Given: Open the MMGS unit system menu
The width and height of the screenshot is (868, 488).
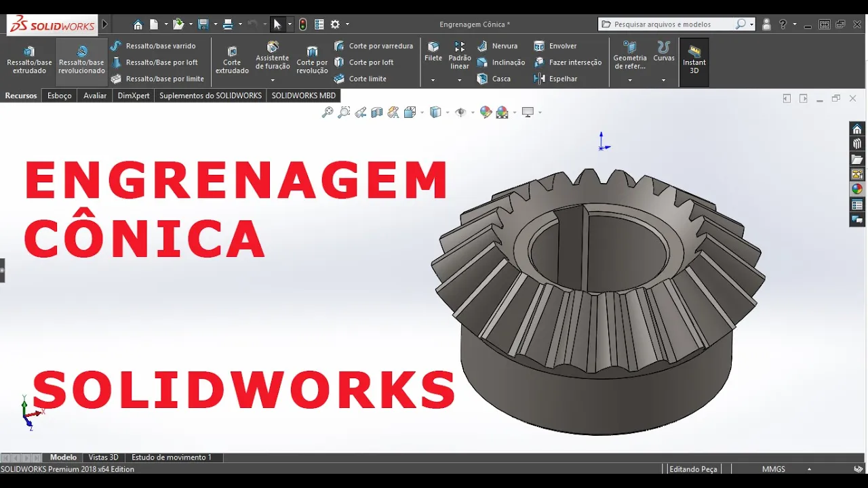Looking at the screenshot, I should (x=785, y=469).
